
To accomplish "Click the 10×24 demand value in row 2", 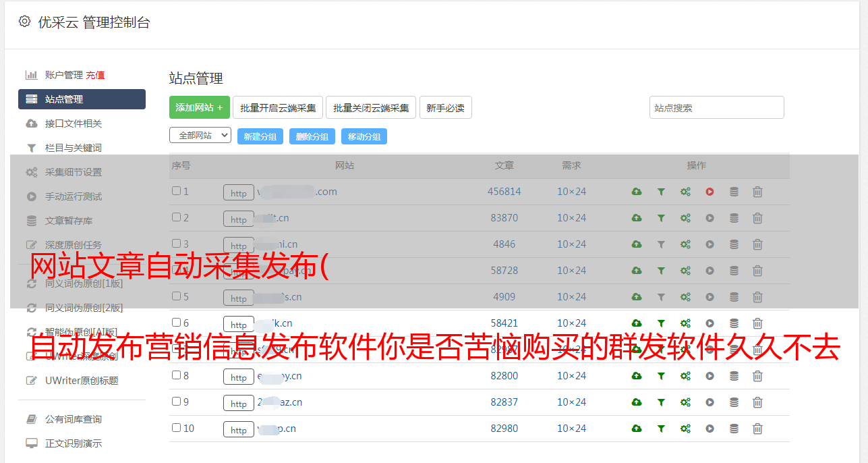I will click(571, 218).
